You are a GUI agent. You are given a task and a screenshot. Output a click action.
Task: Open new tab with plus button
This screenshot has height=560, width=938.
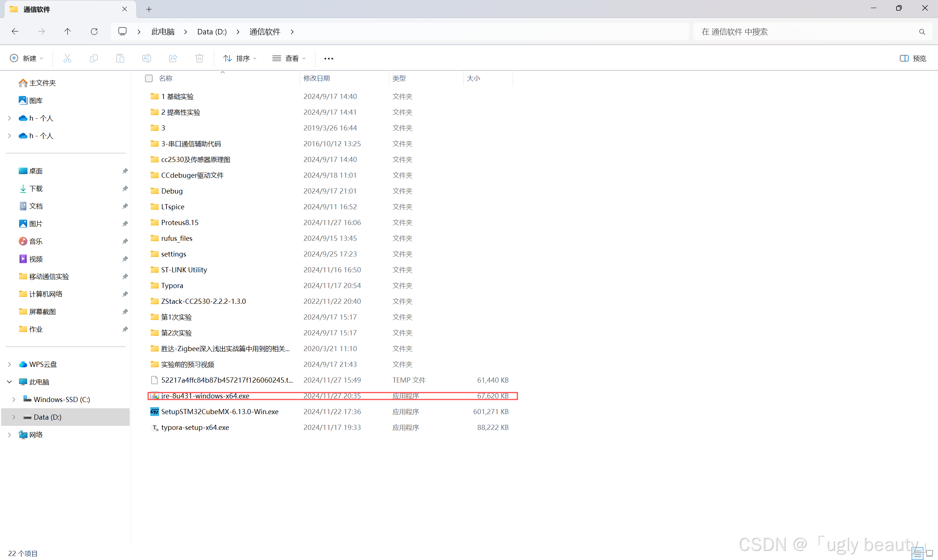click(x=149, y=9)
